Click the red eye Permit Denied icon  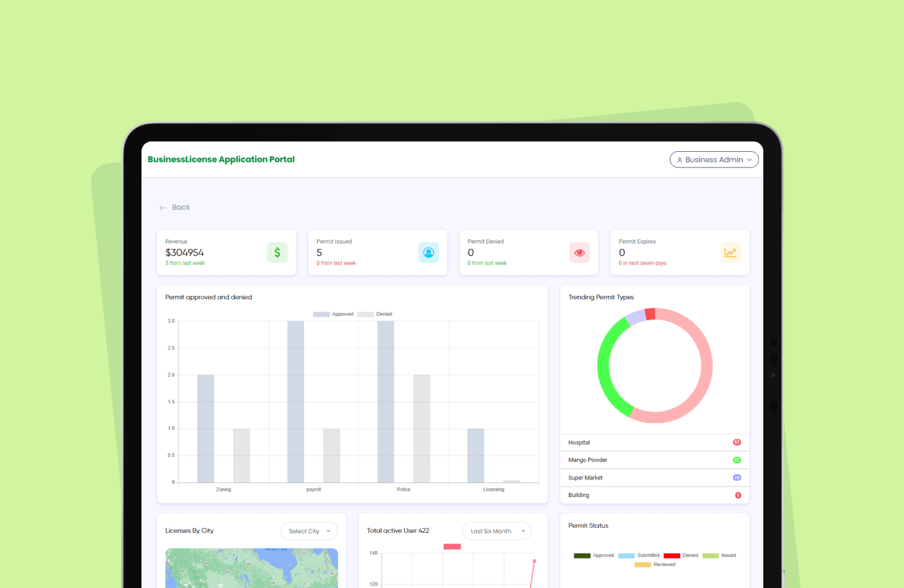[579, 252]
